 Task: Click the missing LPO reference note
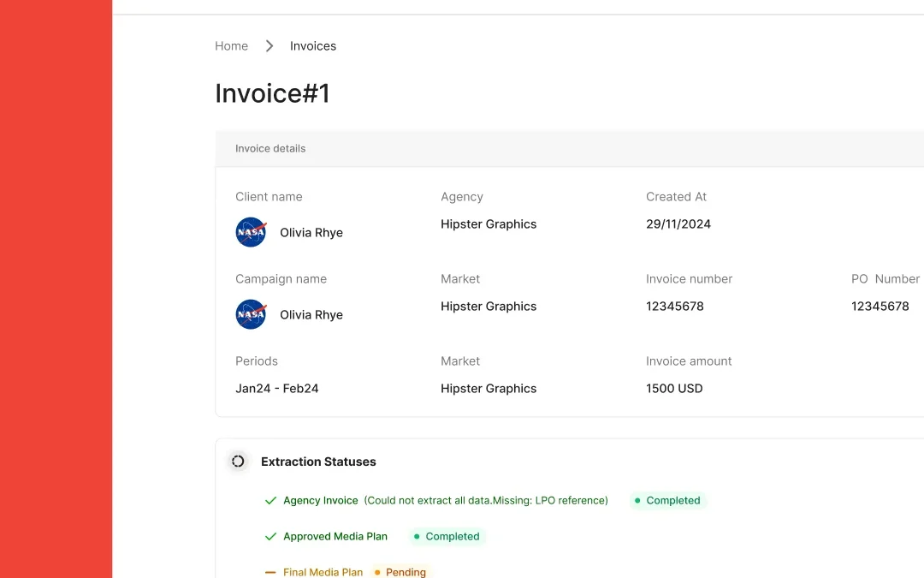[x=486, y=501]
